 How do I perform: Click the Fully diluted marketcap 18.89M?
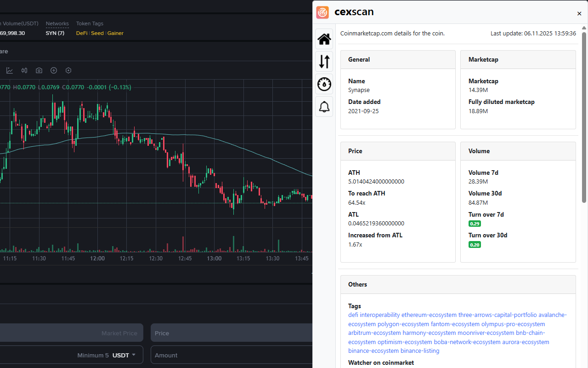(x=478, y=111)
